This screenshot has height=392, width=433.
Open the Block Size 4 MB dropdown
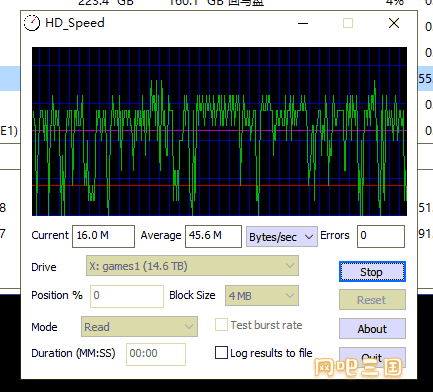[262, 296]
